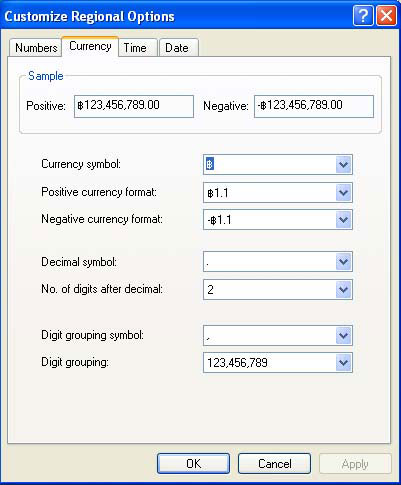Click inside the Currency symbol text field
This screenshot has height=485, width=401.
[x=270, y=164]
